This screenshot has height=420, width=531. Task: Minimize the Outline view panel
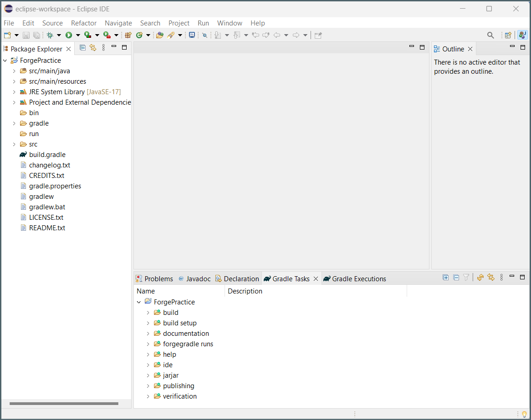pyautogui.click(x=512, y=47)
